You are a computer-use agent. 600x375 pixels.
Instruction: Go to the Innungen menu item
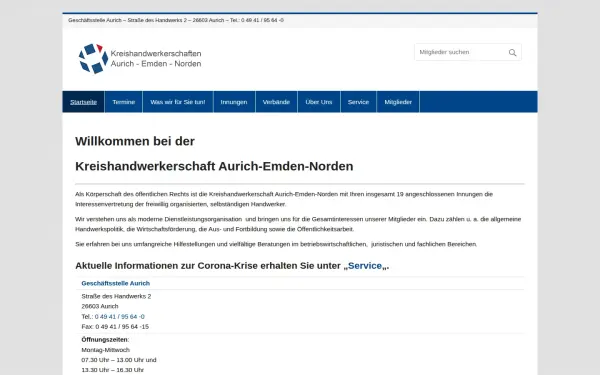pyautogui.click(x=234, y=102)
